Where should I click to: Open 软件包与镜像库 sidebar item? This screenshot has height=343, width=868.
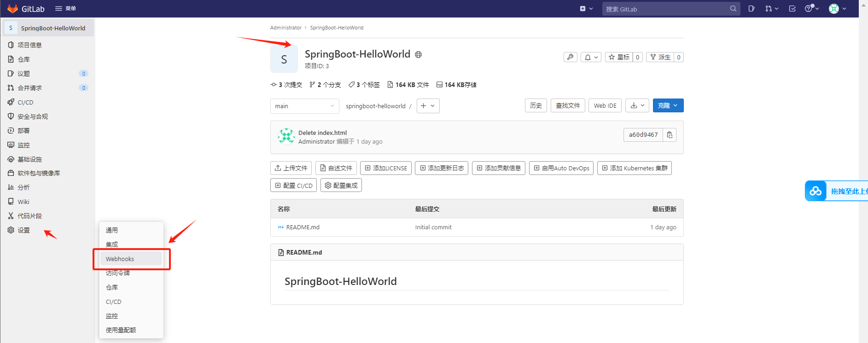[48, 173]
